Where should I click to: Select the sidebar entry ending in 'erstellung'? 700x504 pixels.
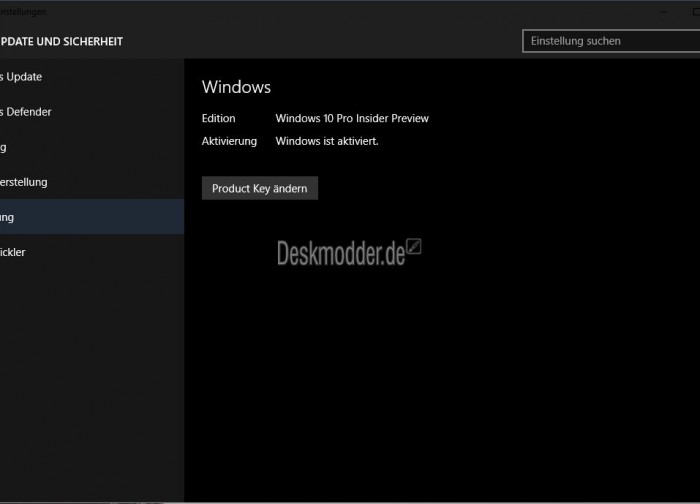(92, 182)
